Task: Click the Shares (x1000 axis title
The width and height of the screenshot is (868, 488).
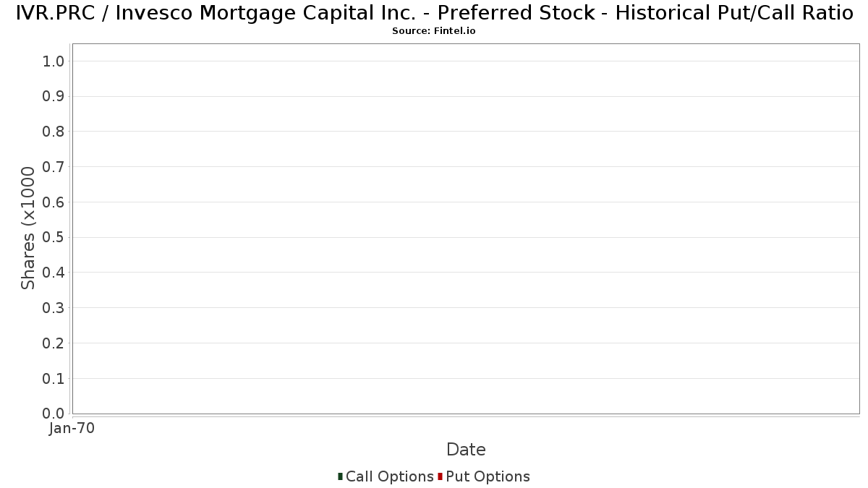Action: tap(28, 228)
